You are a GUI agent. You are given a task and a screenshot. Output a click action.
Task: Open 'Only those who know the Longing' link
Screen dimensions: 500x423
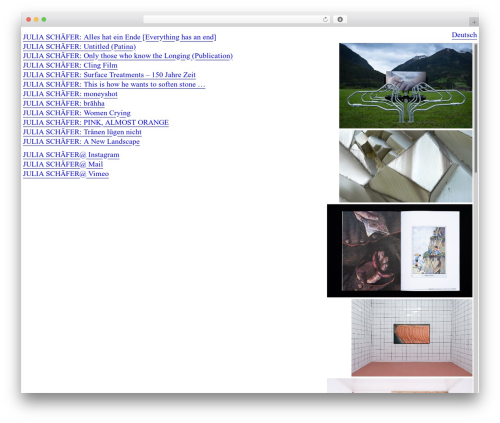click(x=128, y=56)
